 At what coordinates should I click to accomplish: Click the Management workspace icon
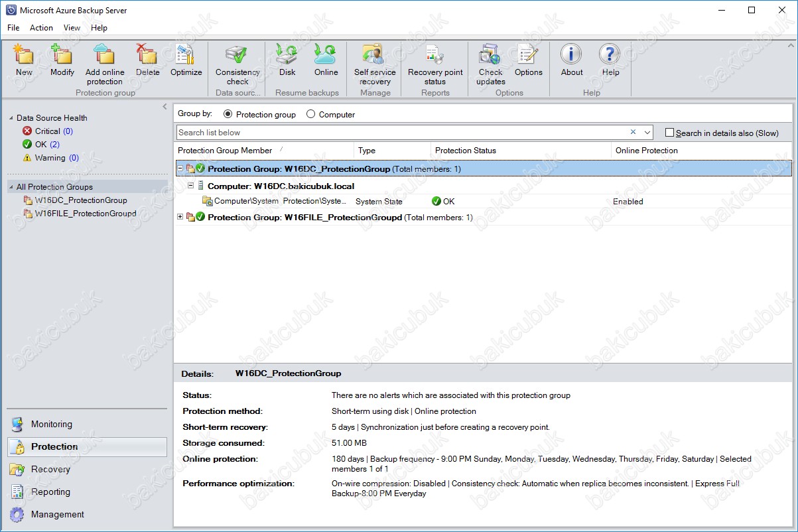[17, 515]
